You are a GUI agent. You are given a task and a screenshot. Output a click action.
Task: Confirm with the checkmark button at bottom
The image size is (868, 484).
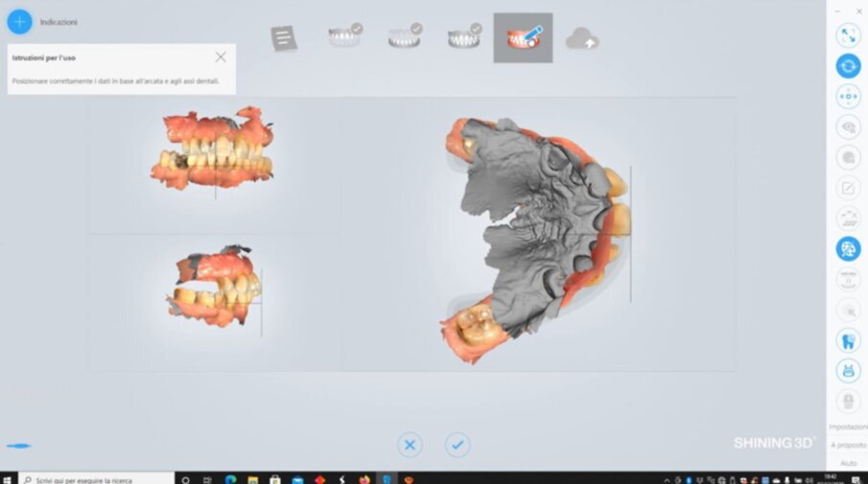457,445
